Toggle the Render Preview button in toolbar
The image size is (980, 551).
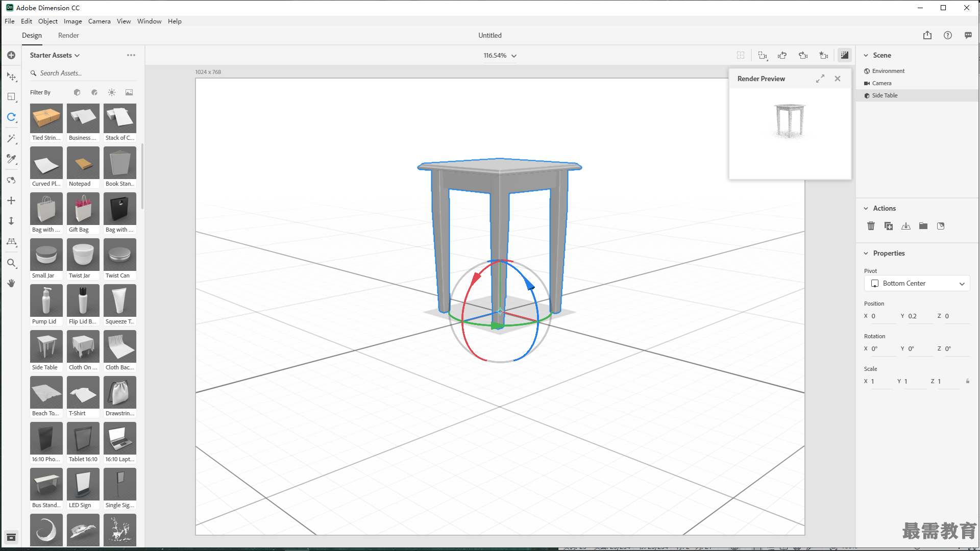[845, 55]
